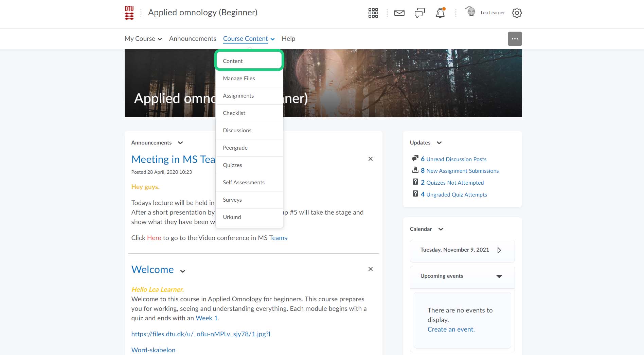The width and height of the screenshot is (644, 355).
Task: Open the Unread Discussion Posts link
Action: coord(456,159)
